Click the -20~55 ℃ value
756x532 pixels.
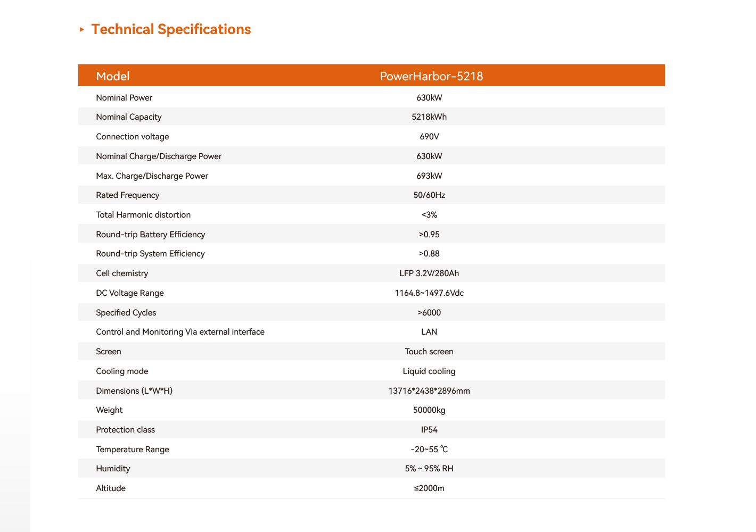coord(429,450)
